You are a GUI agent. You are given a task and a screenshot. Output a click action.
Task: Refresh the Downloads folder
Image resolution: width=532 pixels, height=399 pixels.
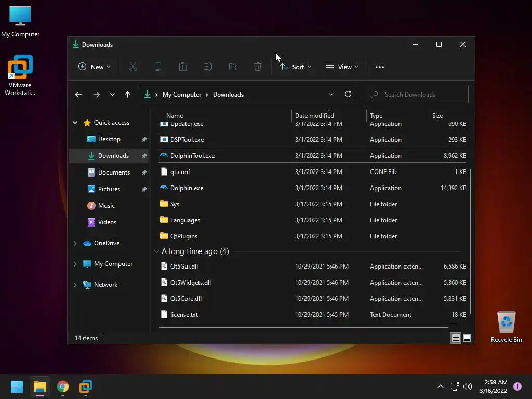348,95
